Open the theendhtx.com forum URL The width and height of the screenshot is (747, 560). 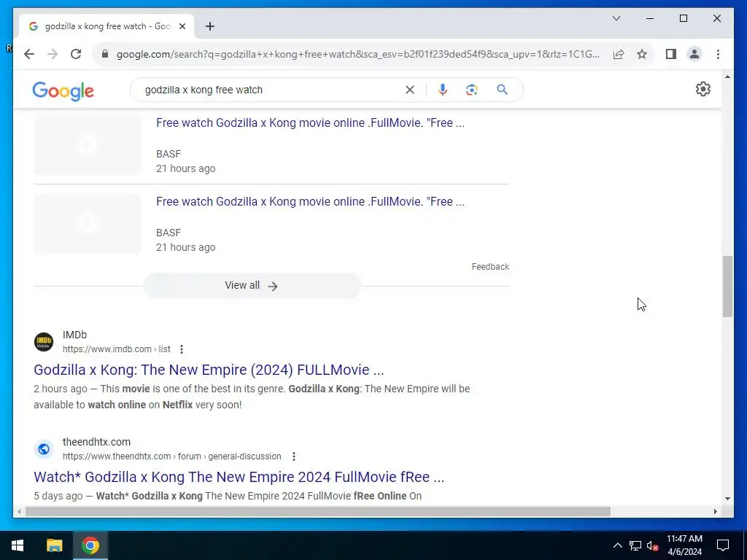pyautogui.click(x=172, y=456)
